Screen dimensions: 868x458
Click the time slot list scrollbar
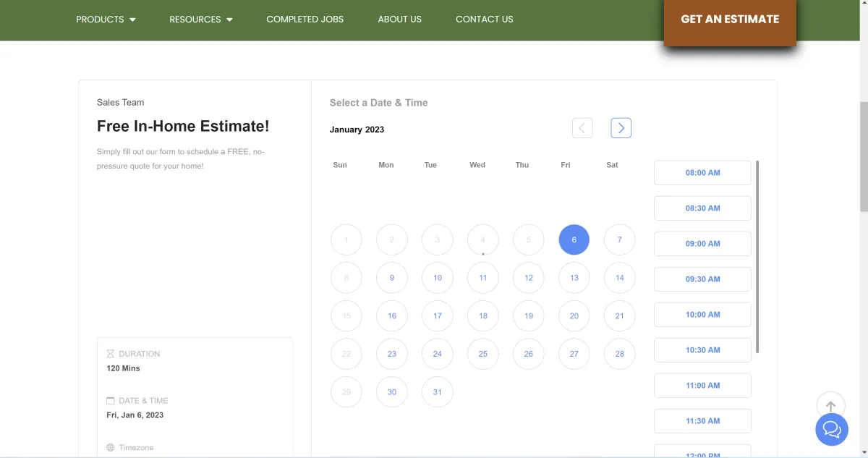point(757,257)
